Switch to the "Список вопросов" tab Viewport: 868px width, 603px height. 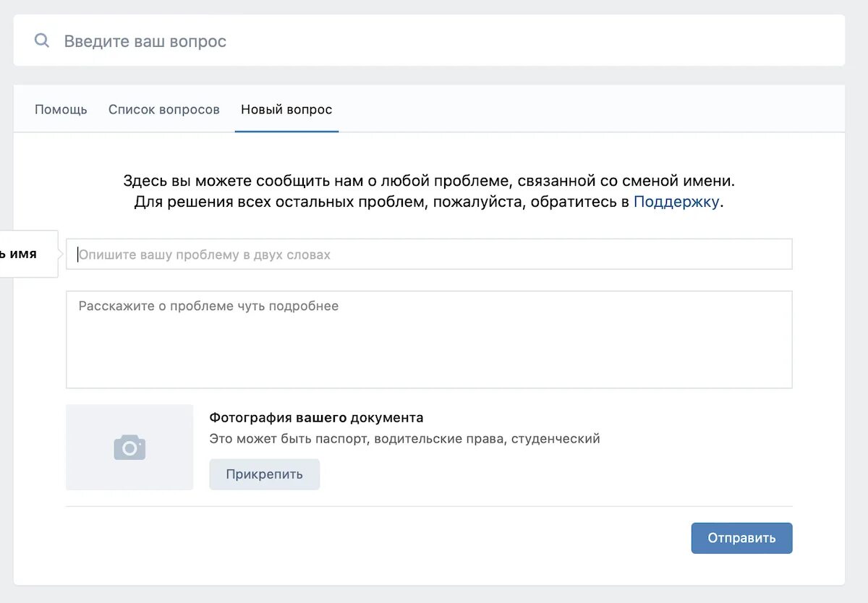click(164, 110)
